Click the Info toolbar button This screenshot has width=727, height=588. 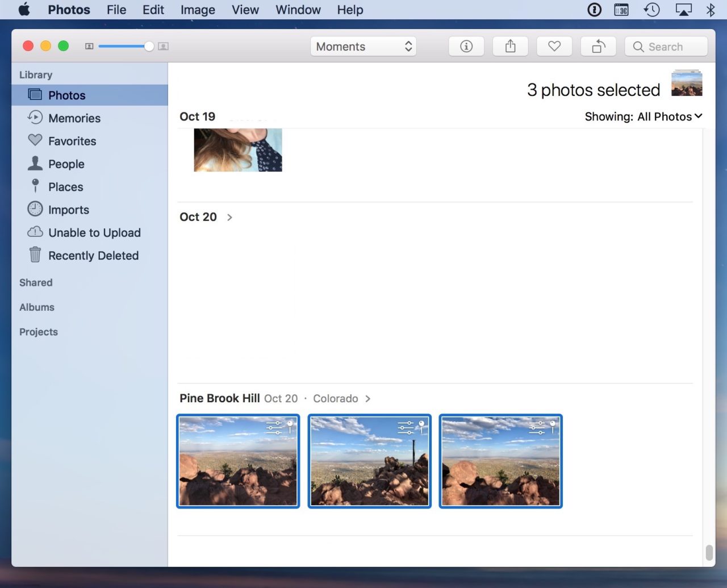pyautogui.click(x=466, y=47)
